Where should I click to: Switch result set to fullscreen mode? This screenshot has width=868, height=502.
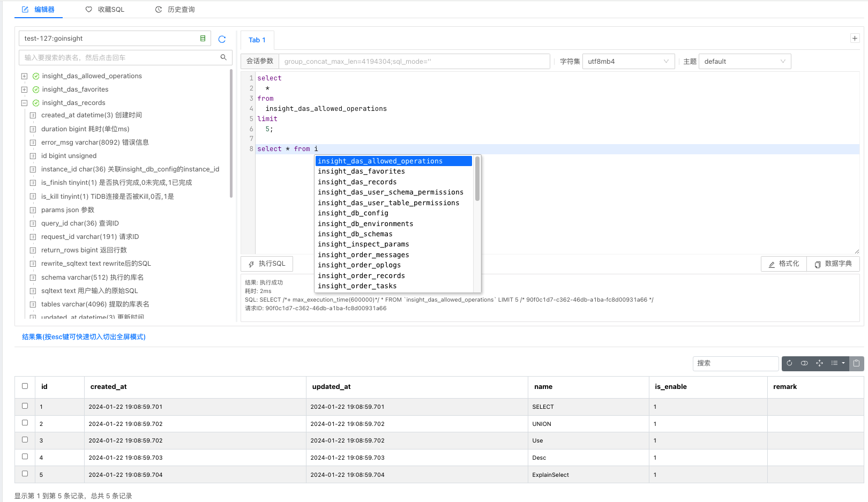(819, 363)
